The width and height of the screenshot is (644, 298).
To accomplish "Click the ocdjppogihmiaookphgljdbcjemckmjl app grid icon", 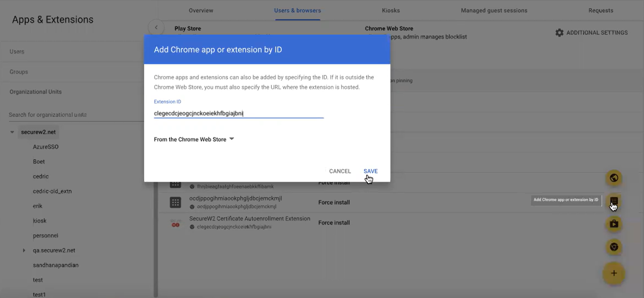I will pos(175,203).
